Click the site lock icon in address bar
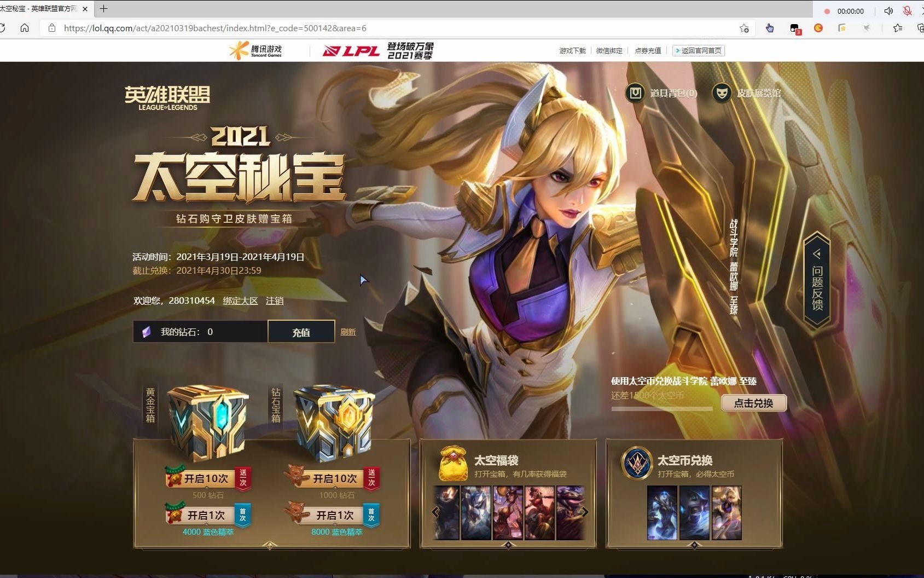The height and width of the screenshot is (578, 924). coord(52,28)
